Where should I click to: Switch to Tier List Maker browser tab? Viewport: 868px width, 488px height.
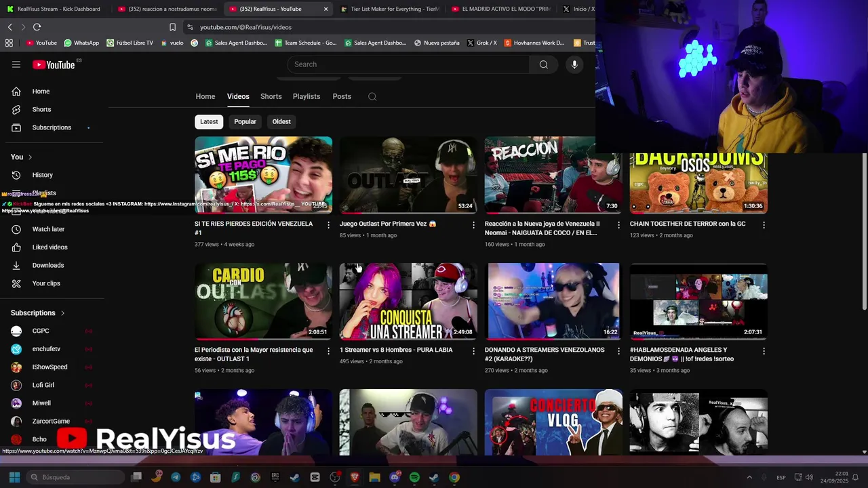[x=390, y=9]
